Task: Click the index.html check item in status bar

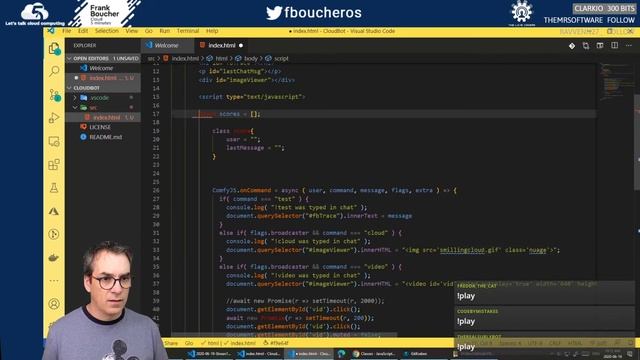Action: point(240,343)
